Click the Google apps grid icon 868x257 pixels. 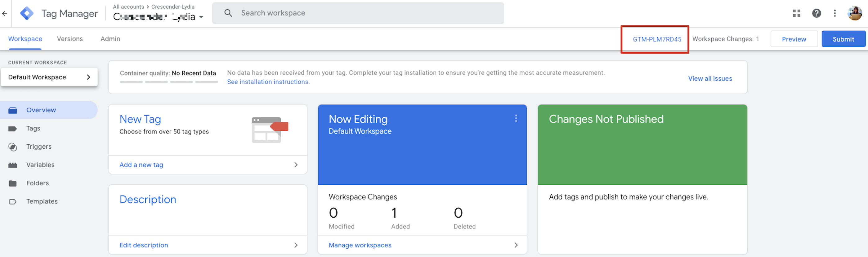796,13
